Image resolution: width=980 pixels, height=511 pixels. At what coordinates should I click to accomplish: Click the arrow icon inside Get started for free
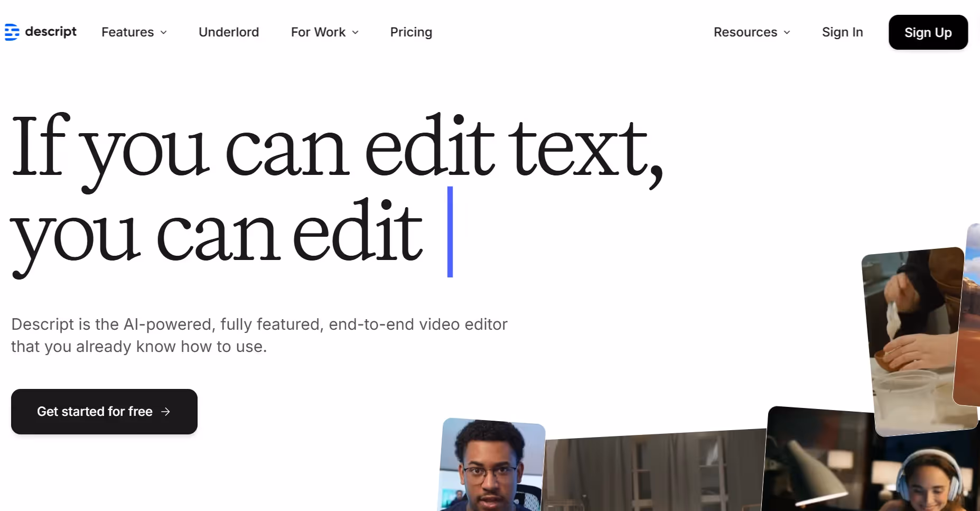[166, 412]
